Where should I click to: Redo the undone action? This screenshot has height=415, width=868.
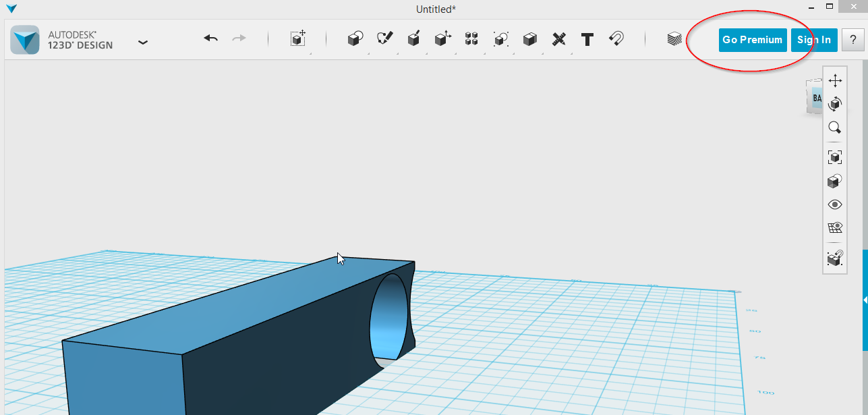click(x=239, y=38)
